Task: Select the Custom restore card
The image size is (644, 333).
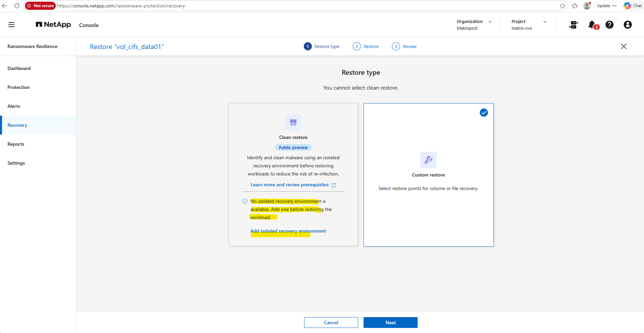Action: click(429, 175)
